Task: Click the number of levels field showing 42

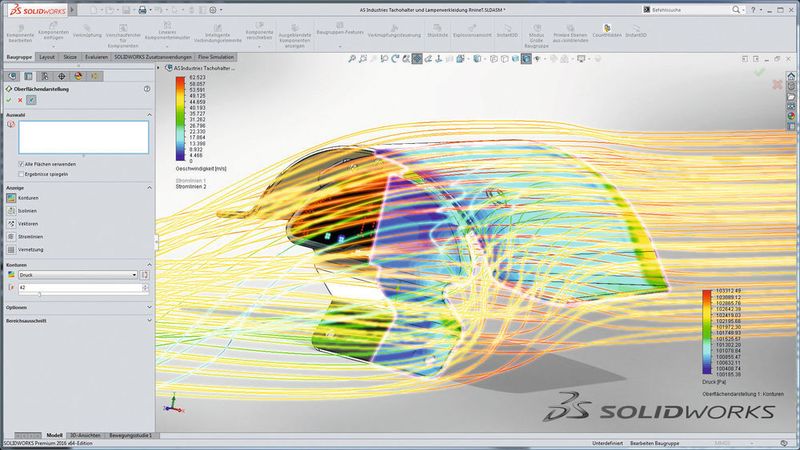Action: click(80, 288)
